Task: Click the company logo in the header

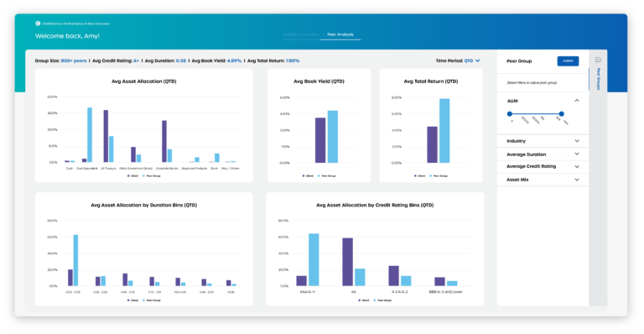Action: pos(38,23)
